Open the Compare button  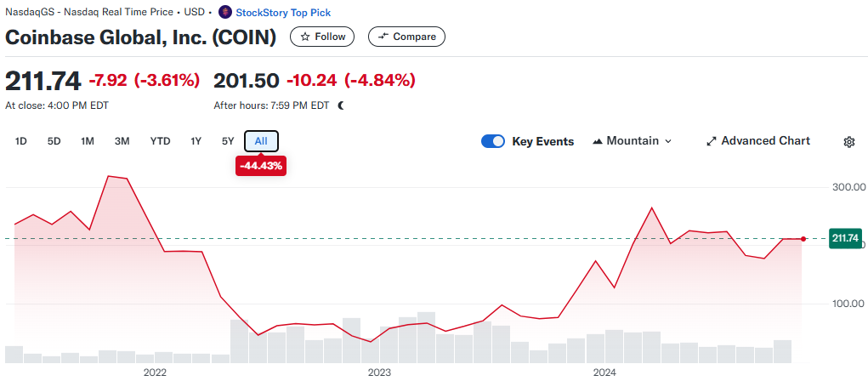click(x=406, y=37)
